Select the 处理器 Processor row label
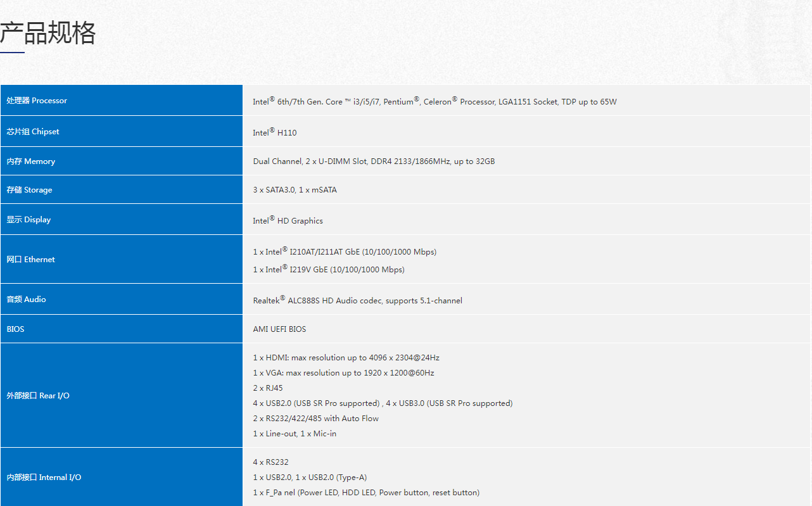 click(37, 101)
